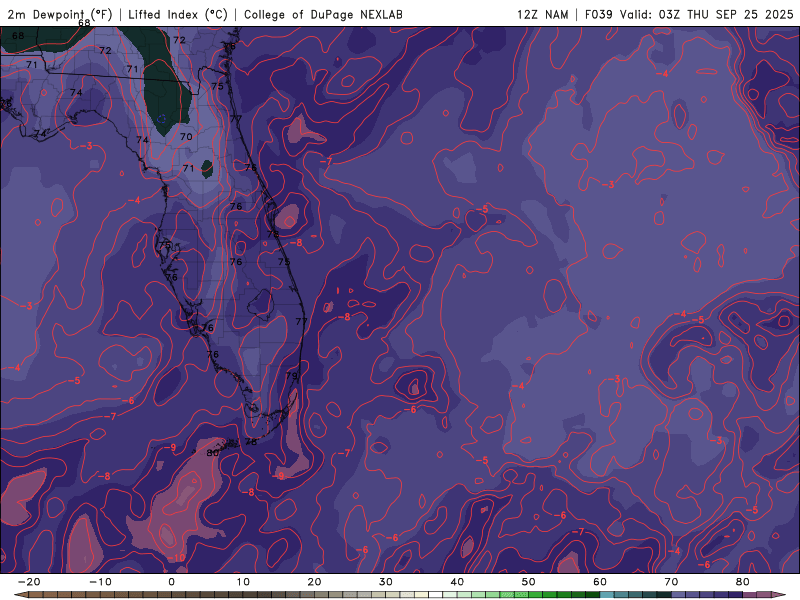The image size is (800, 600).
Task: Click the -10 lifted index contour label on map
Action: click(177, 558)
